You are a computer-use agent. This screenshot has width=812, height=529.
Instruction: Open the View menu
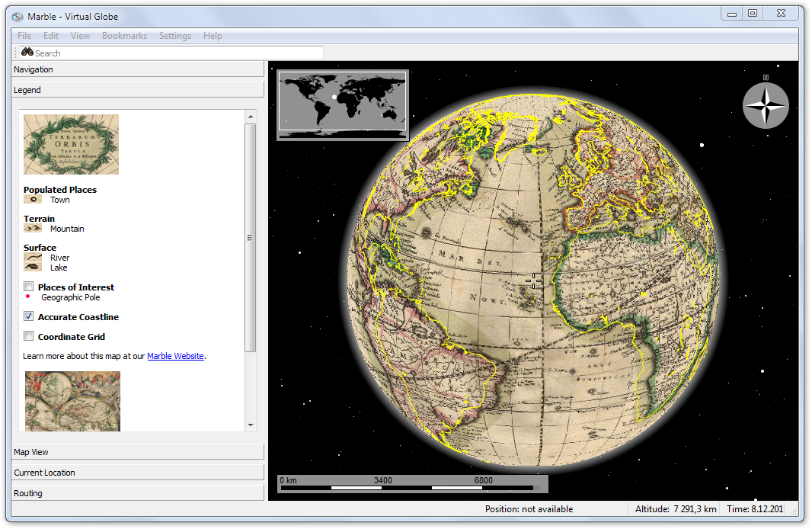pyautogui.click(x=80, y=36)
